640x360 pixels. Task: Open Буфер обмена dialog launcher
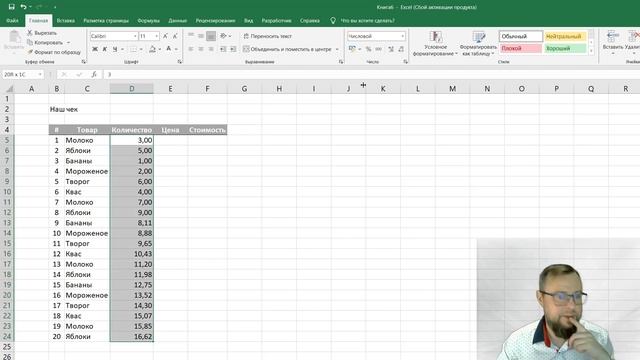[x=84, y=62]
